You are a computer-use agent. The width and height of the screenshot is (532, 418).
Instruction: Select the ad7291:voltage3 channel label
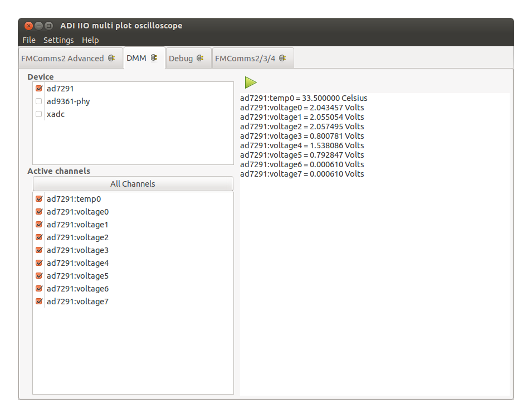pos(77,250)
